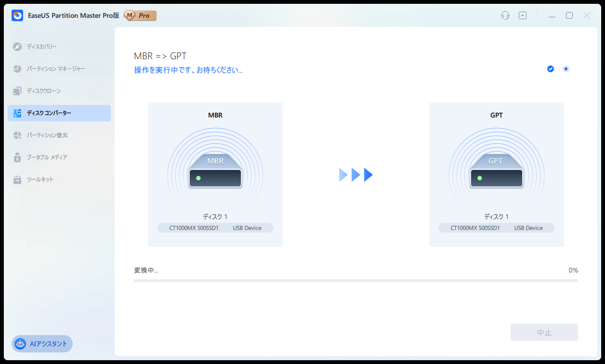Click the MBR => GPT title
Image resolution: width=605 pixels, height=364 pixels.
(x=160, y=56)
